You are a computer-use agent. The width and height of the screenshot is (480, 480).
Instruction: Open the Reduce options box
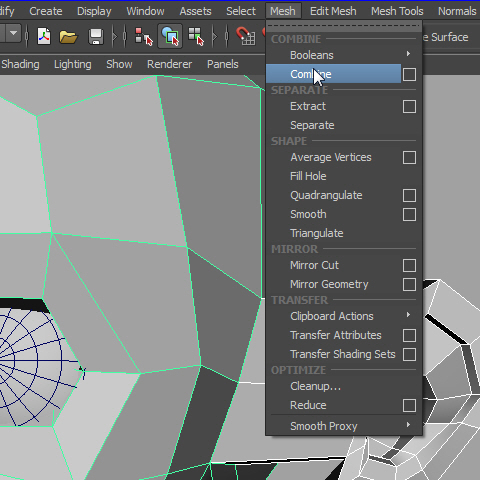pos(409,406)
